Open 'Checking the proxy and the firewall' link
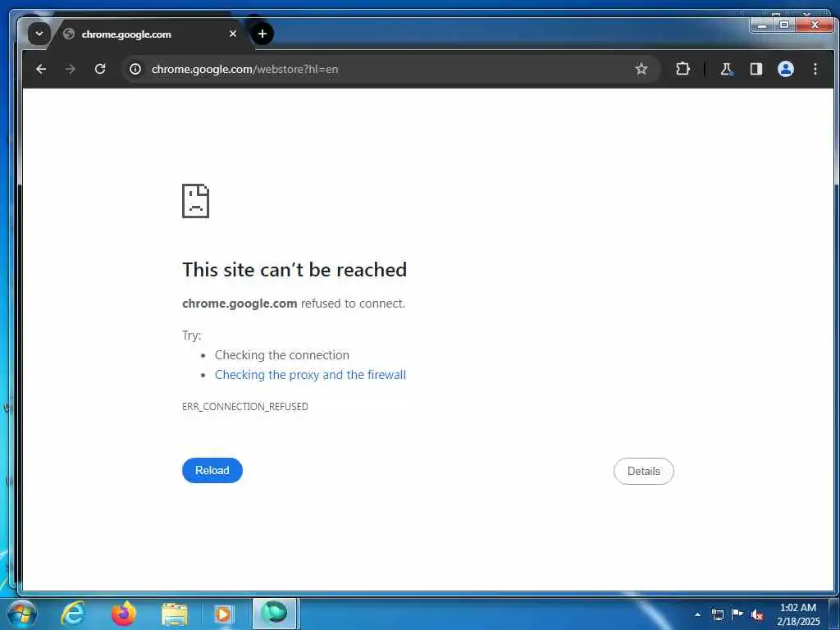Screen dimensions: 840x630 pyautogui.click(x=310, y=375)
